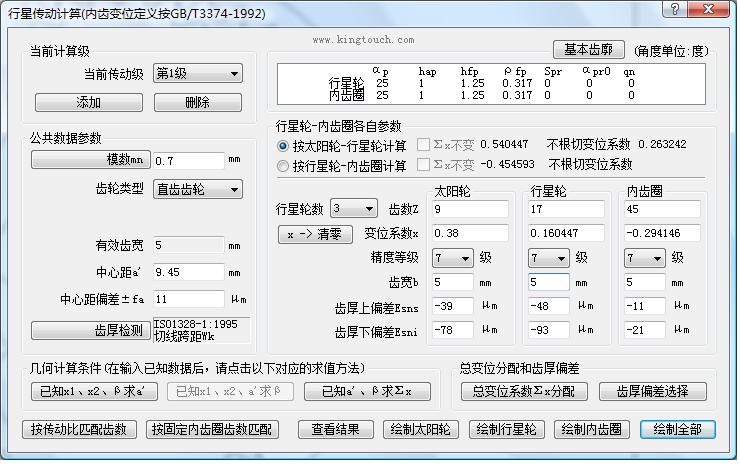
Task: Click the ISO1328-1:1995 切线跨距Wk text box
Action: point(202,330)
